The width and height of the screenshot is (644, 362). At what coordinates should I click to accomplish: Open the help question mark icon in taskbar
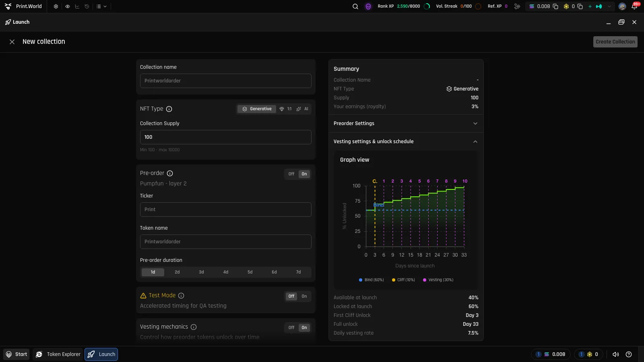point(629,354)
